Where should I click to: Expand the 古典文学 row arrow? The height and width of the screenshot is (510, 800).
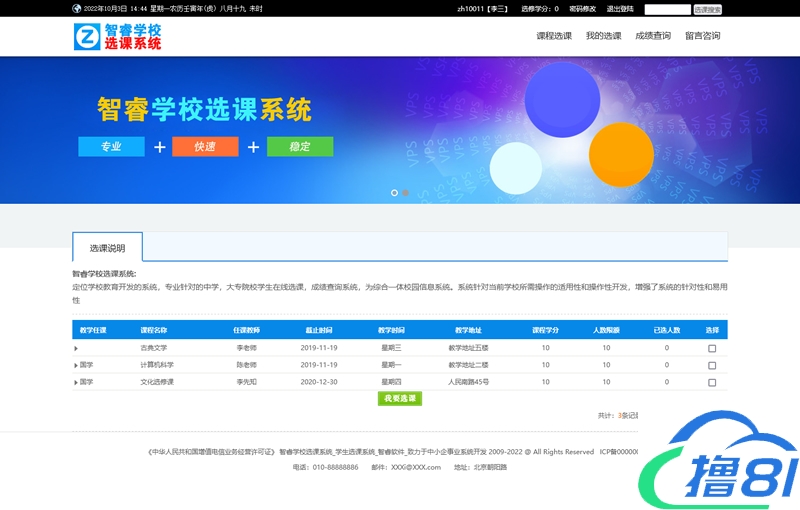pos(76,348)
